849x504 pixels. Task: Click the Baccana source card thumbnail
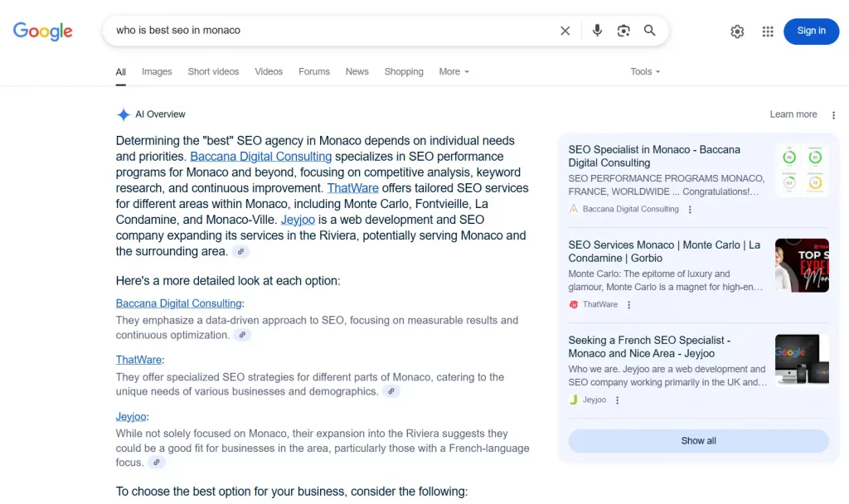pos(802,170)
